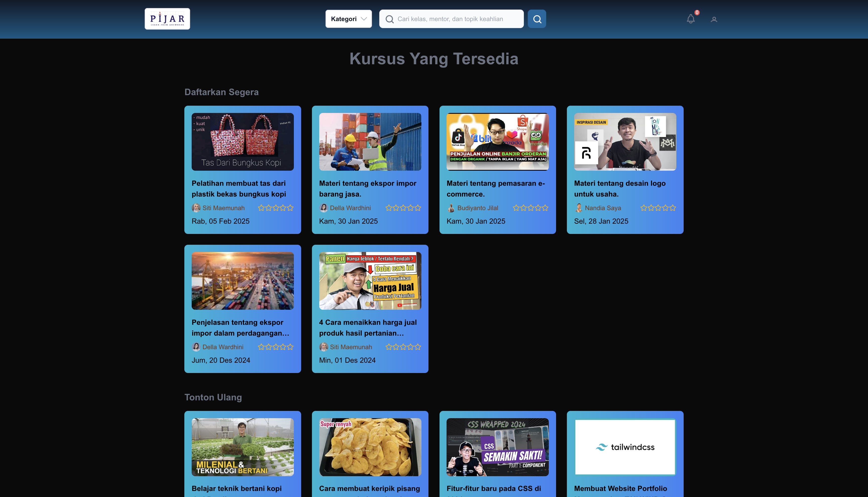Click star rating on desain logo course
Viewport: 868px width, 497px height.
tap(658, 208)
